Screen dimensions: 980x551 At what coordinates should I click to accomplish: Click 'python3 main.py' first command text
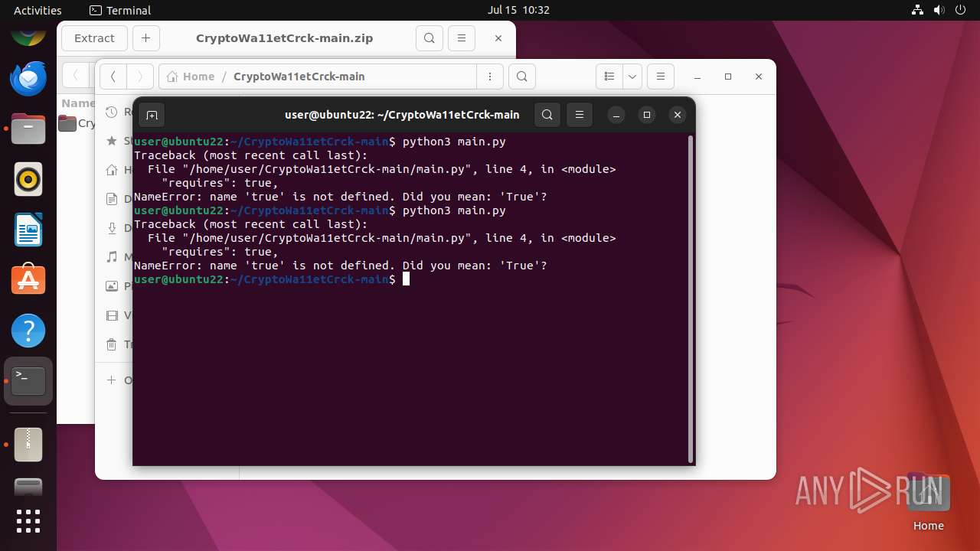tap(454, 142)
